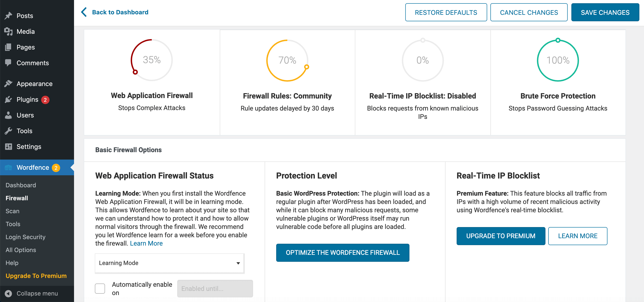Click the Comments bubble icon

pyautogui.click(x=8, y=63)
